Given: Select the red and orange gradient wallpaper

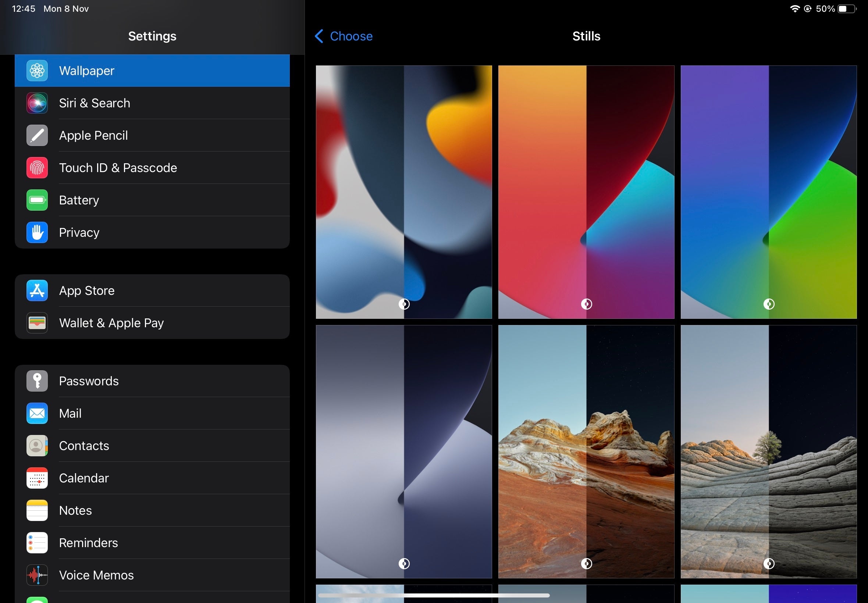Looking at the screenshot, I should pyautogui.click(x=587, y=192).
